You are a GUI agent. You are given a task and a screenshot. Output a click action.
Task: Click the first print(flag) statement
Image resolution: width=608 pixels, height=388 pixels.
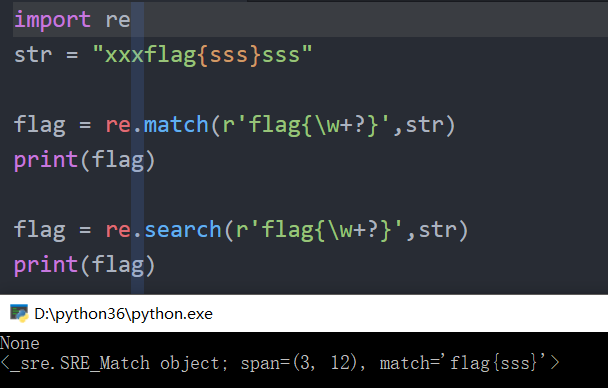click(85, 160)
